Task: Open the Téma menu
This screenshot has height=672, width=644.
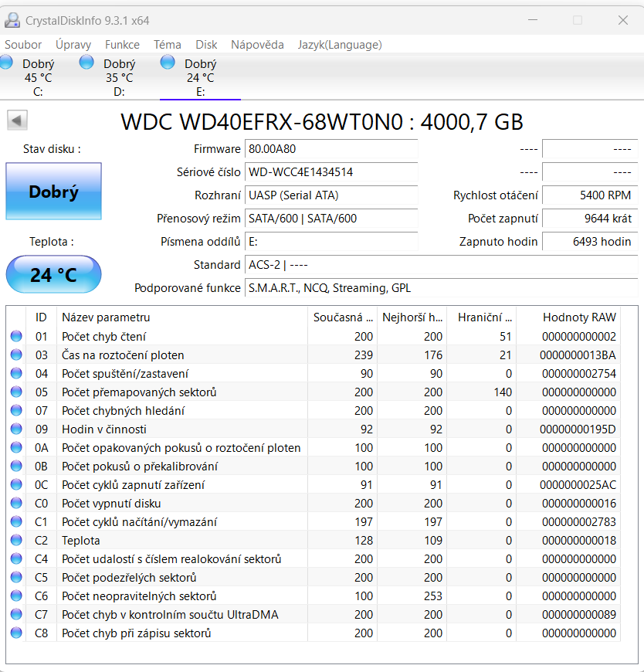Action: click(167, 44)
